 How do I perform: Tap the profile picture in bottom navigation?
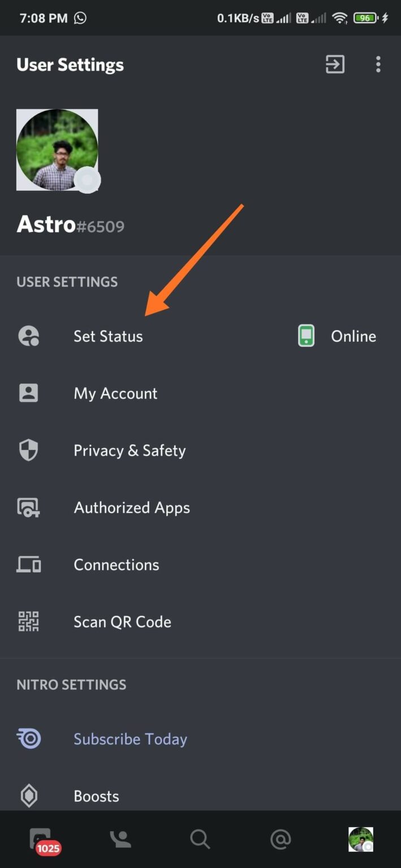click(x=361, y=839)
